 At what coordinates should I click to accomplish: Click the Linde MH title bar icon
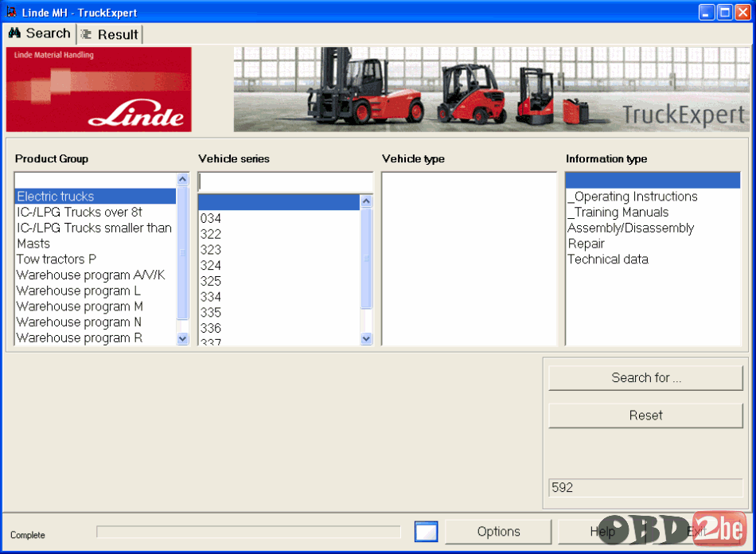[x=11, y=12]
